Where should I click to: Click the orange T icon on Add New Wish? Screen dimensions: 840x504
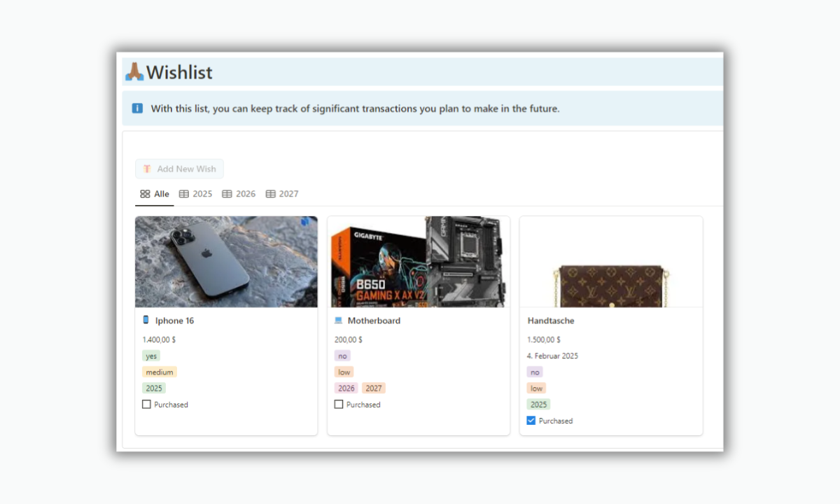point(147,169)
